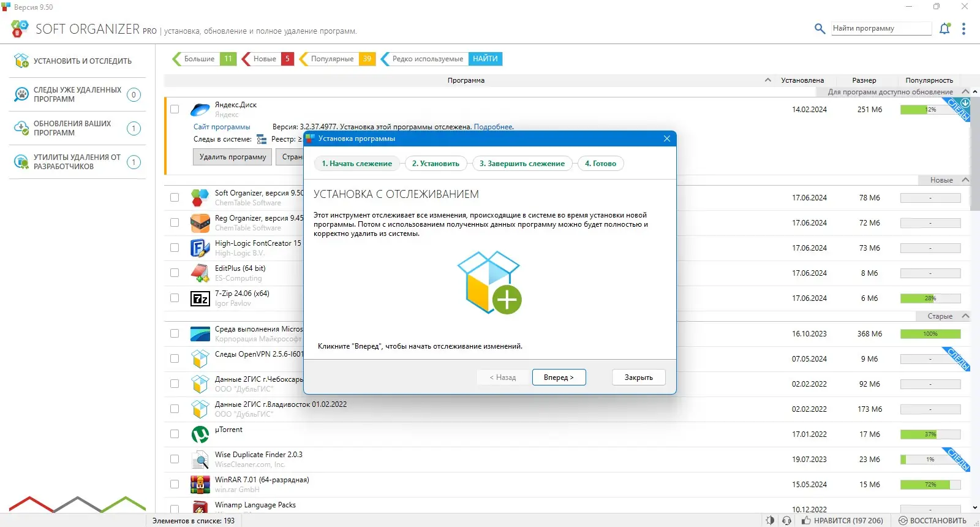Open the three-dot main menu

(963, 29)
